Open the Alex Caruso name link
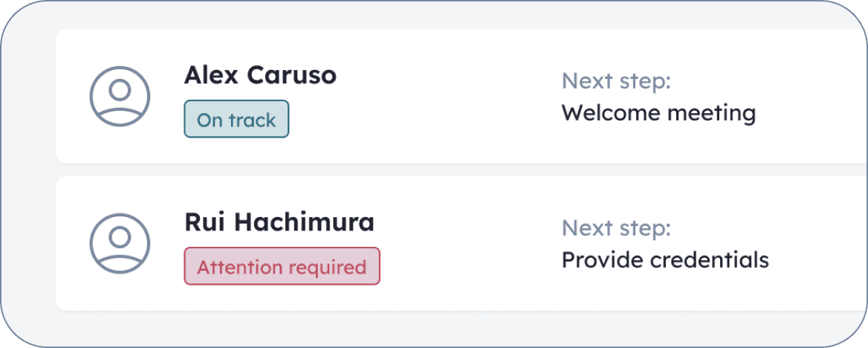Screen dimensions: 868x348 (x=260, y=75)
